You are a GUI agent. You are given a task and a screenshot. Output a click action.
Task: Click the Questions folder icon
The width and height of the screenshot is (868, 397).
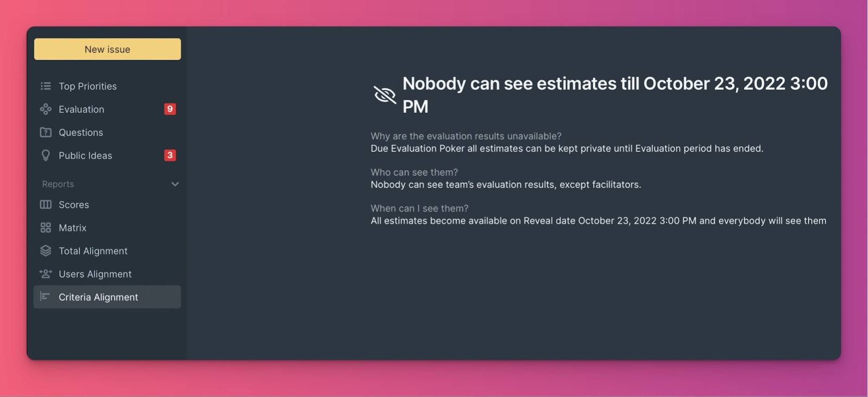tap(46, 132)
